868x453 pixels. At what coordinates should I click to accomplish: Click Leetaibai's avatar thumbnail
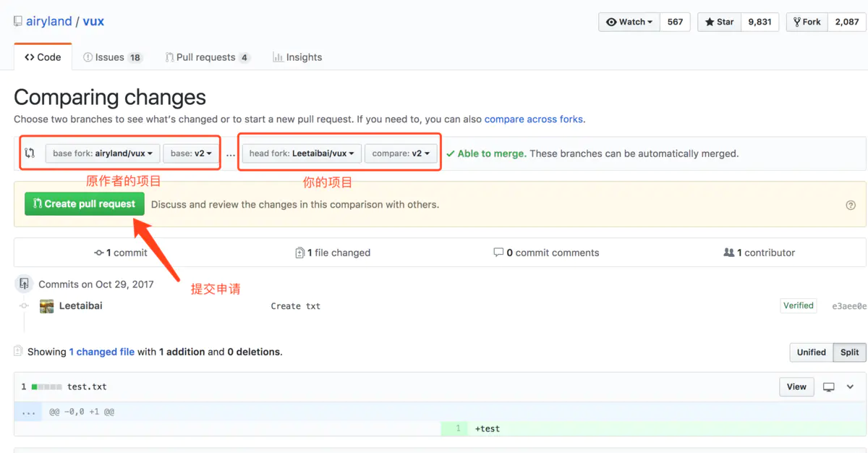coord(46,305)
